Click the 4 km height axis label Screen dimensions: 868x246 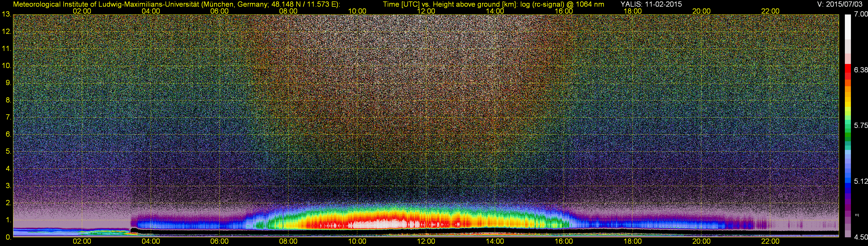coord(8,169)
